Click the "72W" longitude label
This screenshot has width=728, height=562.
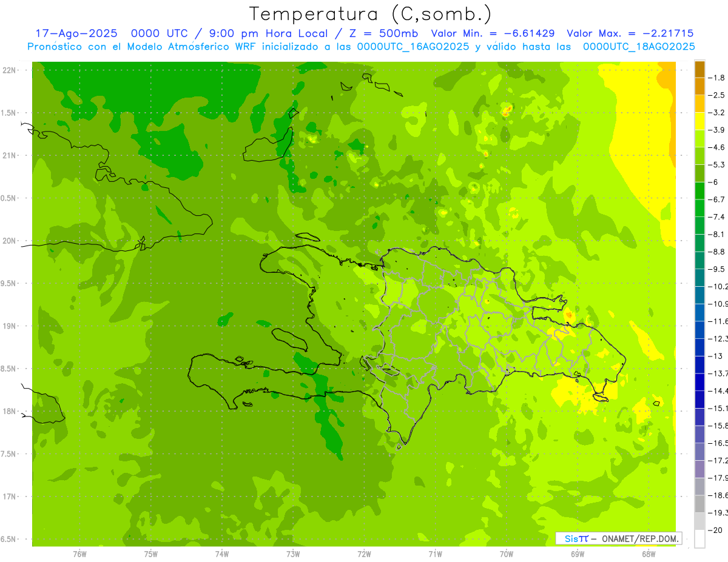coord(364,554)
